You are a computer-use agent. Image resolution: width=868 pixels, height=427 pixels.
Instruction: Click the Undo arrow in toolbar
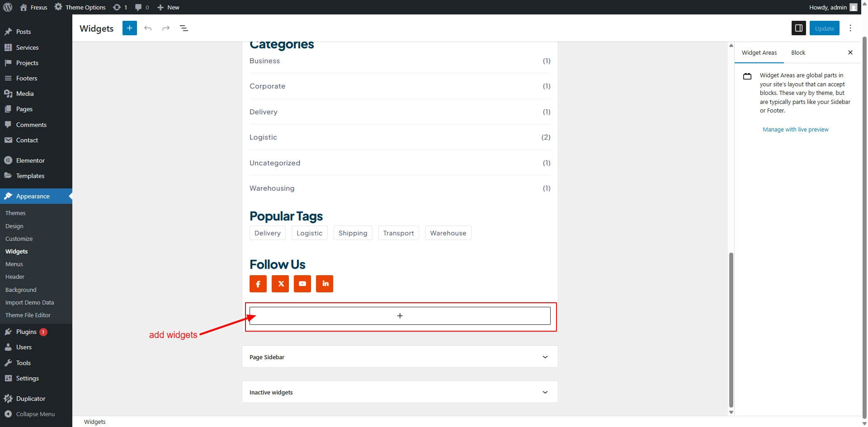click(148, 28)
